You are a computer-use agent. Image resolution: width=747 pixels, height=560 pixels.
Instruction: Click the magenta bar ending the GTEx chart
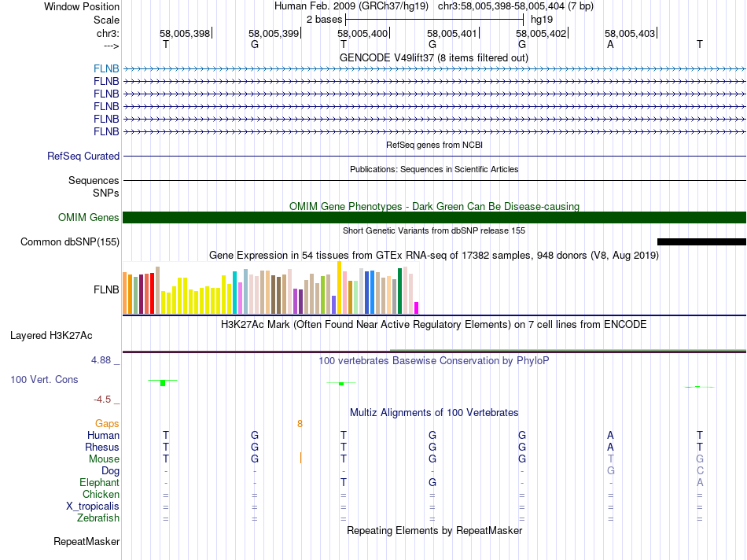tap(417, 308)
